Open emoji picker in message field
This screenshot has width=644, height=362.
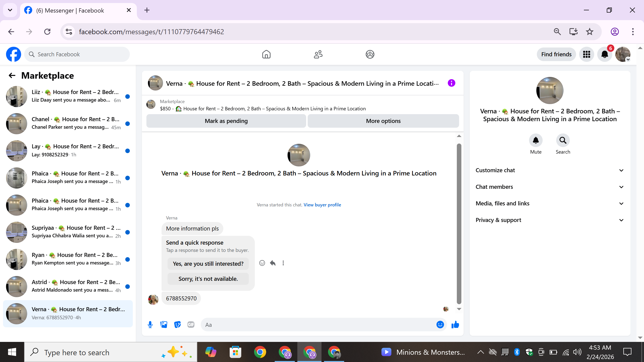tap(440, 325)
